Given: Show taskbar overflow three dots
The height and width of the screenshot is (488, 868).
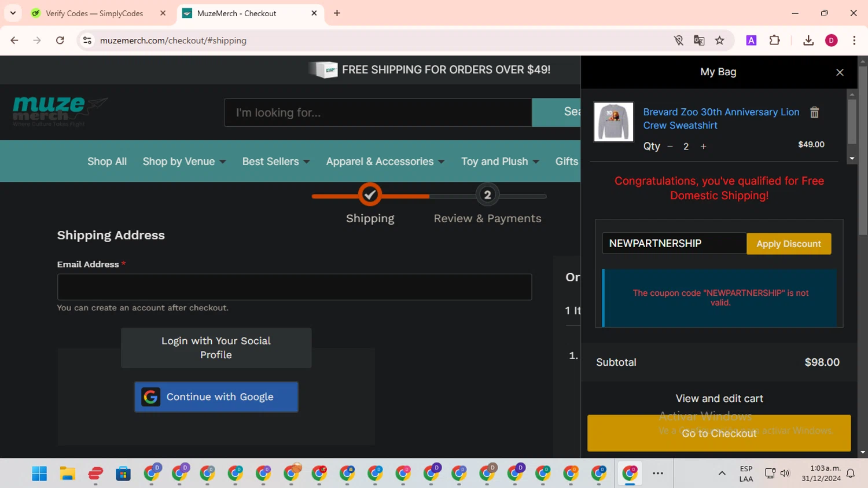Looking at the screenshot, I should 658,474.
